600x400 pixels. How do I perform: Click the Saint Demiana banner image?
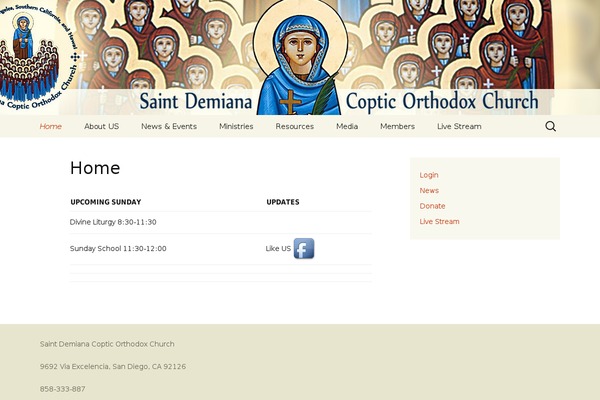(x=300, y=57)
